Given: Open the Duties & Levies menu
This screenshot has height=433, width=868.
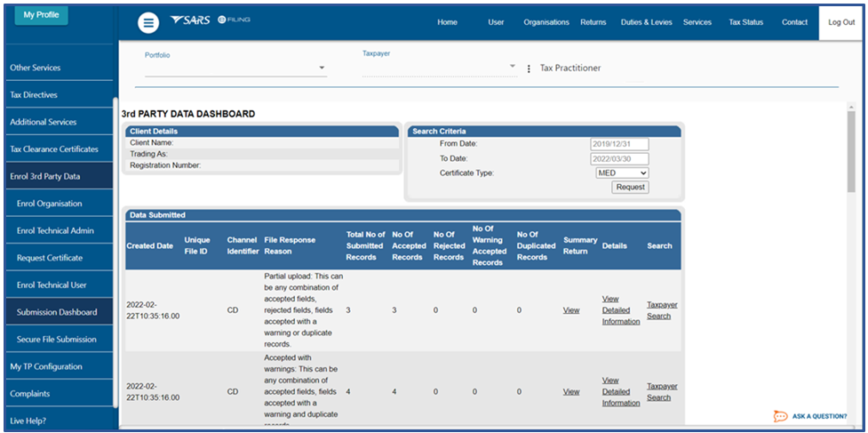Looking at the screenshot, I should pyautogui.click(x=646, y=22).
